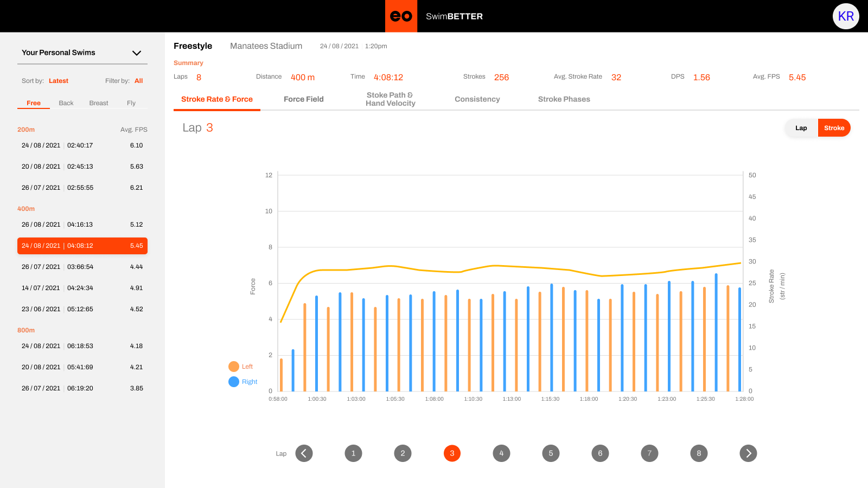Jump to lap 5 circle
Screen dimensions: 868x488
click(551, 453)
